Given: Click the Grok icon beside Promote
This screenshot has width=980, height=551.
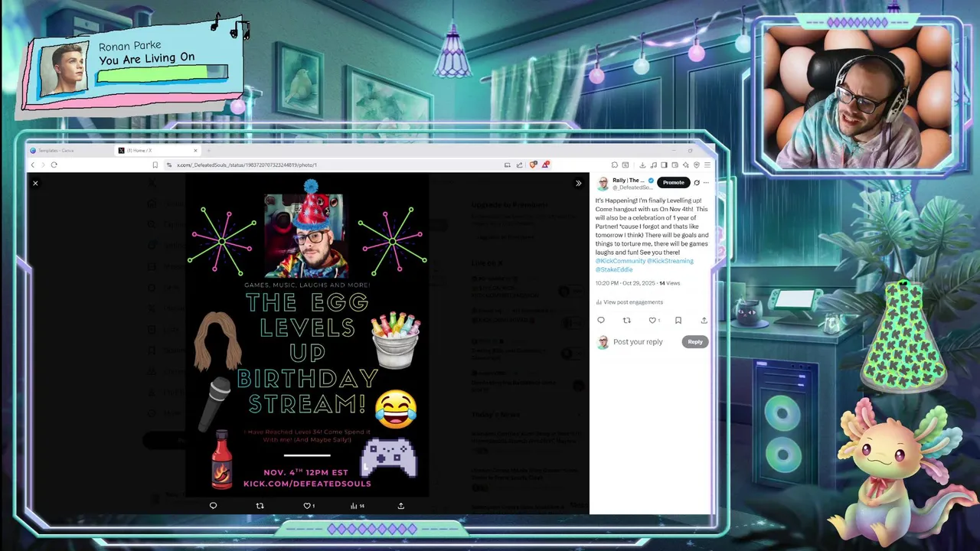Looking at the screenshot, I should click(x=697, y=183).
